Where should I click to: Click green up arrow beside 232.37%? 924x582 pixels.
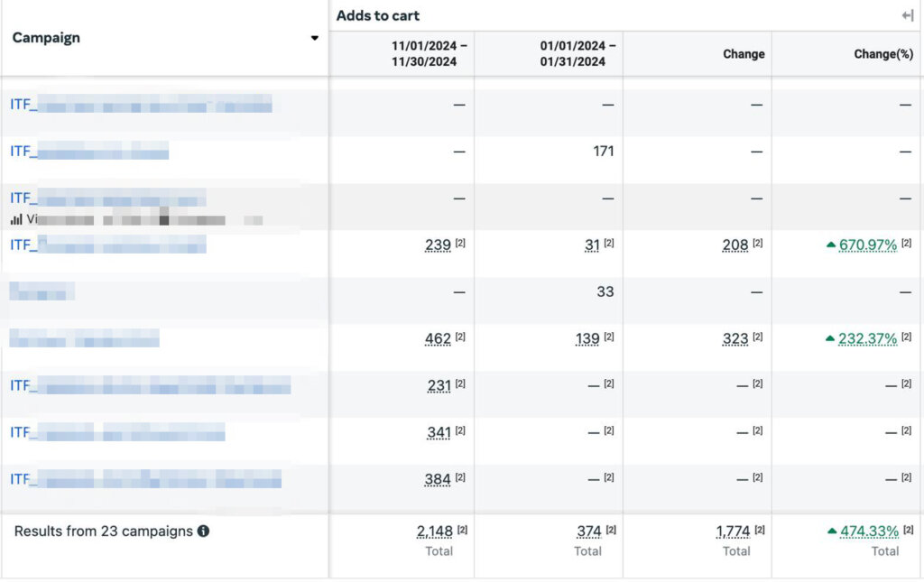coord(830,338)
